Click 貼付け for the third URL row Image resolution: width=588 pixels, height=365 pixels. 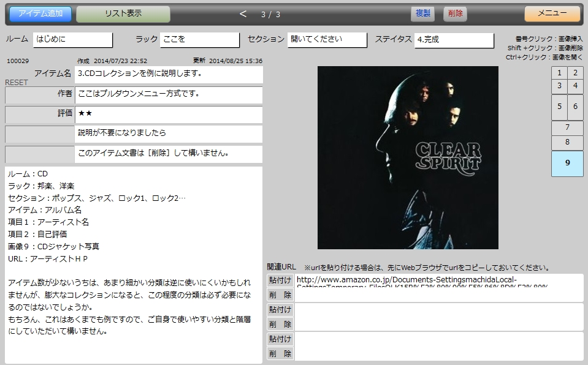click(280, 339)
